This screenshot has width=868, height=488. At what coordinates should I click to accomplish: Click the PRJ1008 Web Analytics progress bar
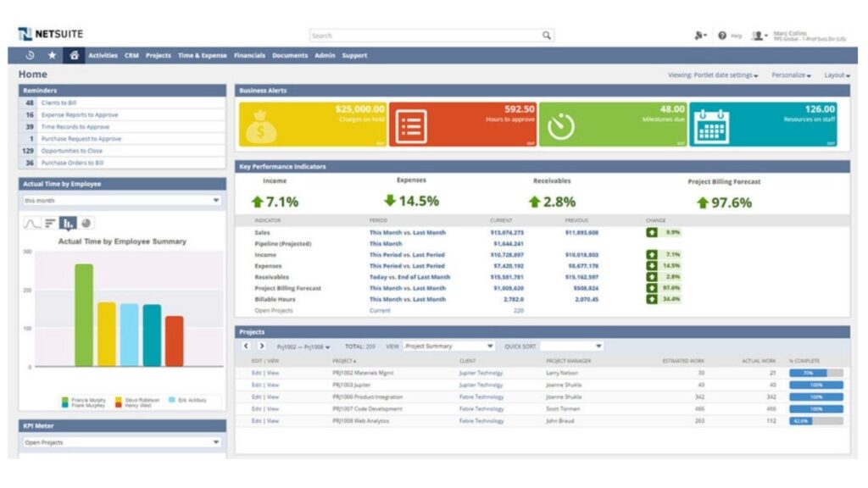[x=816, y=421]
